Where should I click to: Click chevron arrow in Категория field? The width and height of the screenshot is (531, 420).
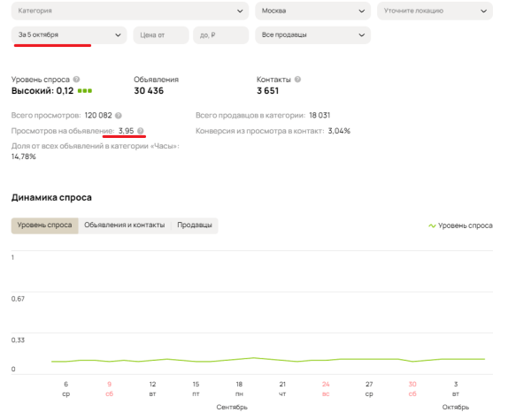(x=240, y=11)
